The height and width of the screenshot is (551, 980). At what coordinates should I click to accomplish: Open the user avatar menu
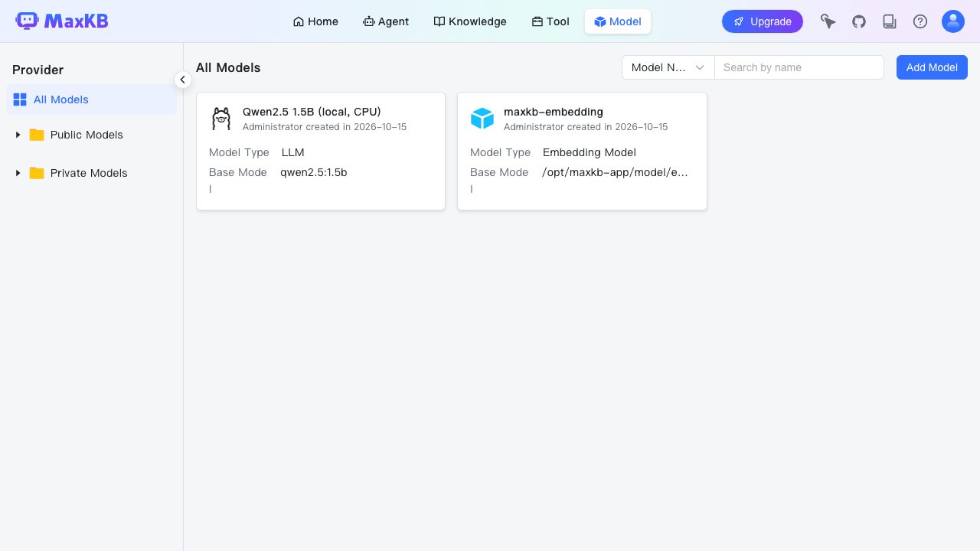[x=953, y=21]
